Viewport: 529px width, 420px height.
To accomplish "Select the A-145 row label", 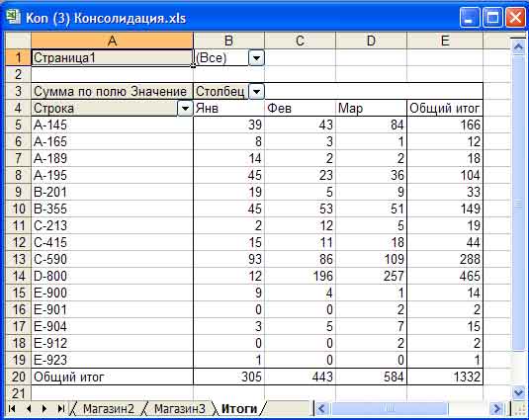I will (x=112, y=126).
